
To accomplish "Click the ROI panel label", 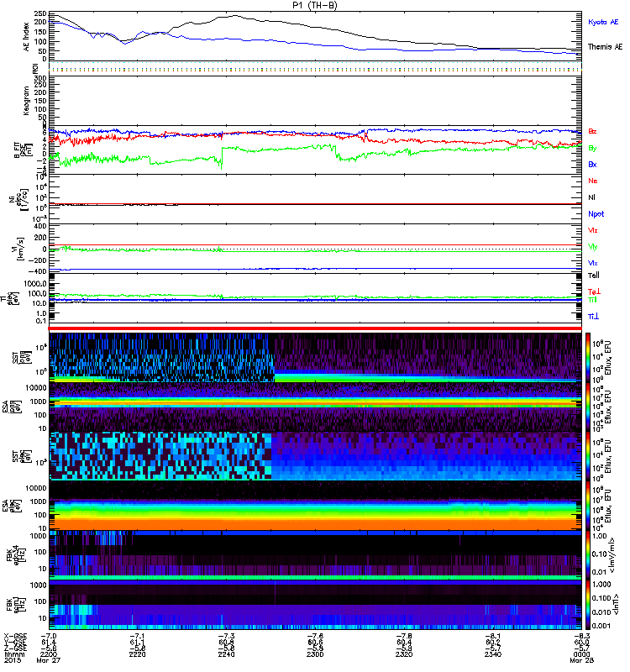I will [36, 68].
